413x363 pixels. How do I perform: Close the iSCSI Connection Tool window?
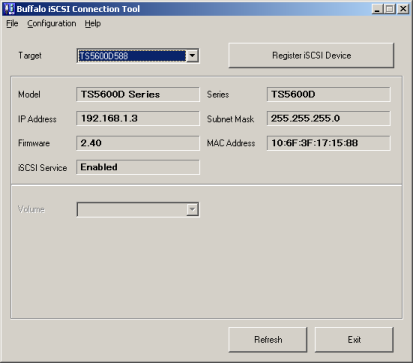tap(403, 9)
